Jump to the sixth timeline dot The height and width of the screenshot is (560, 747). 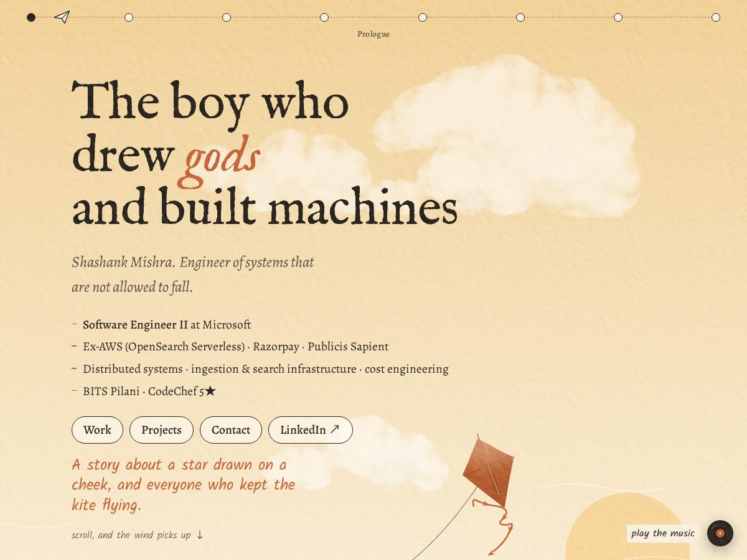click(520, 17)
